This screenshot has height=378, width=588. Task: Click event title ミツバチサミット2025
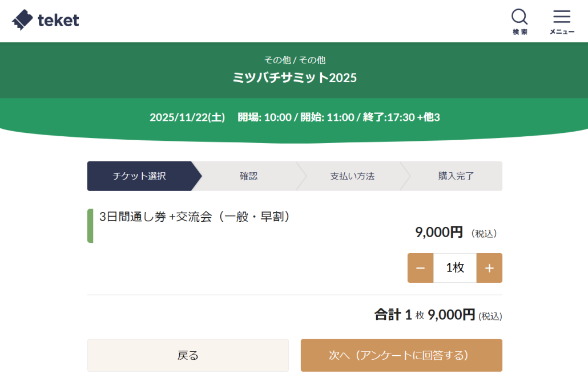295,78
